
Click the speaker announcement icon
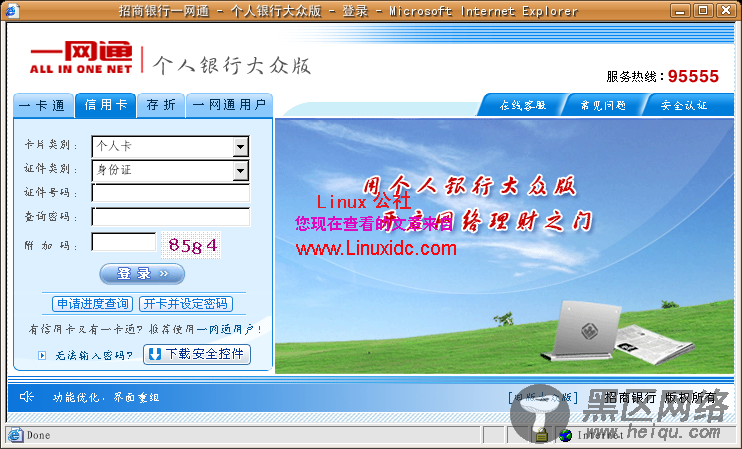(x=26, y=396)
